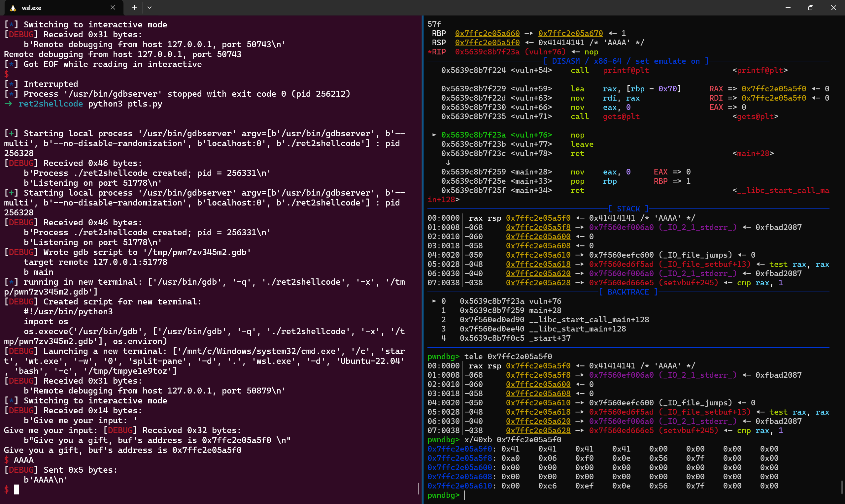This screenshot has height=504, width=845.
Task: Restore down the terminal window
Action: (x=811, y=8)
